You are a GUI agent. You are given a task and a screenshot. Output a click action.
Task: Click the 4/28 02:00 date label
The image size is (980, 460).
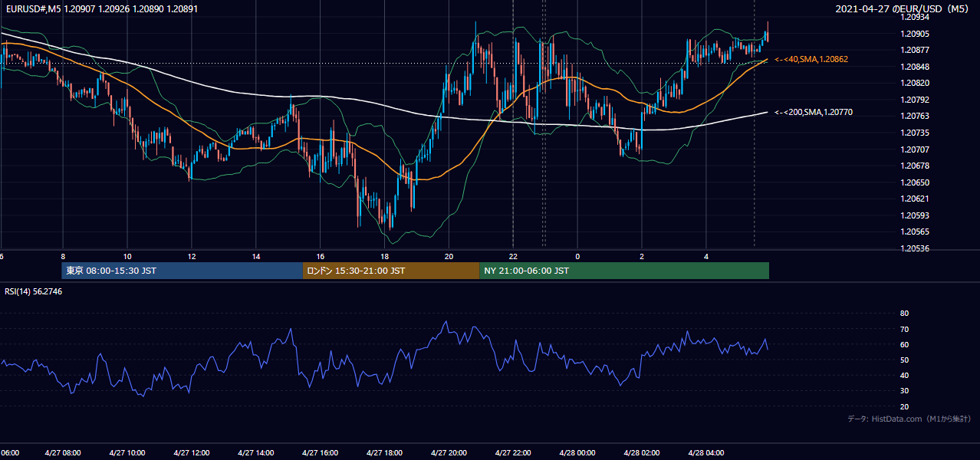click(x=643, y=452)
